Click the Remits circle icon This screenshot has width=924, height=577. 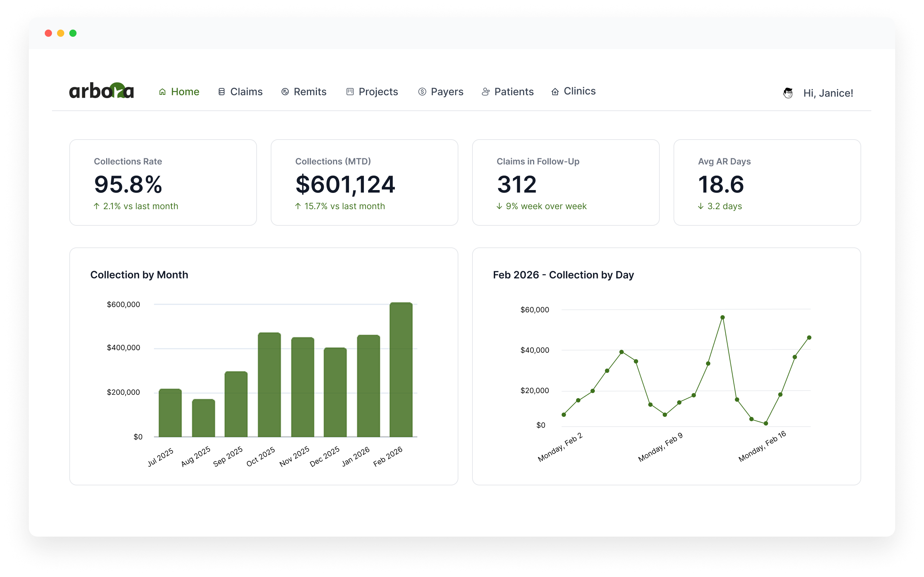click(285, 92)
